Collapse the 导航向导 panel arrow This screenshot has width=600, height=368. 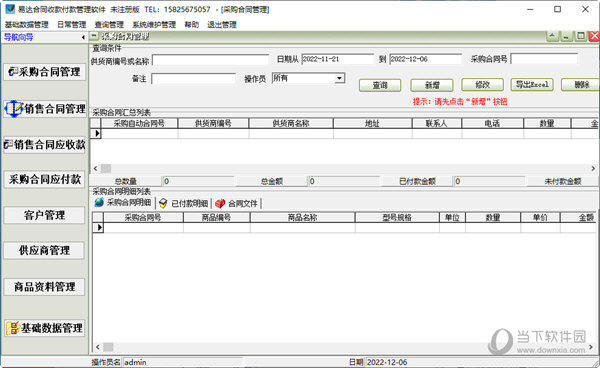83,37
